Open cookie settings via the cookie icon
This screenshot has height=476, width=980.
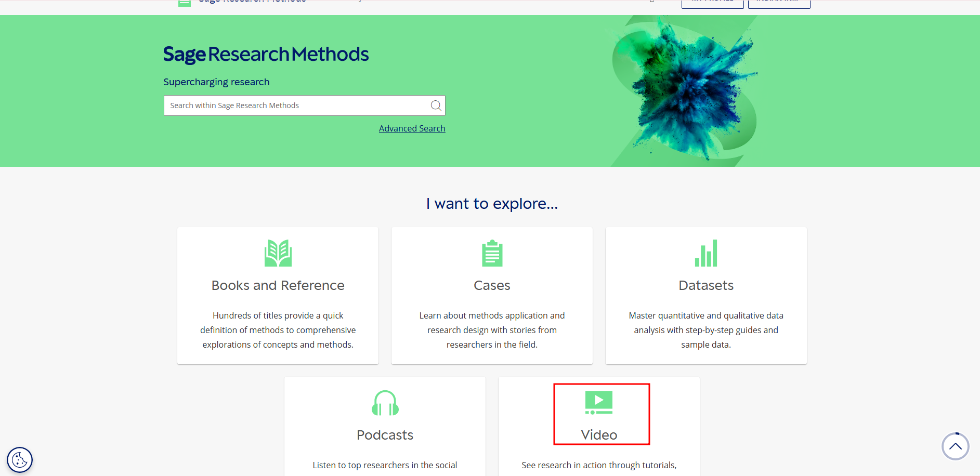point(20,460)
